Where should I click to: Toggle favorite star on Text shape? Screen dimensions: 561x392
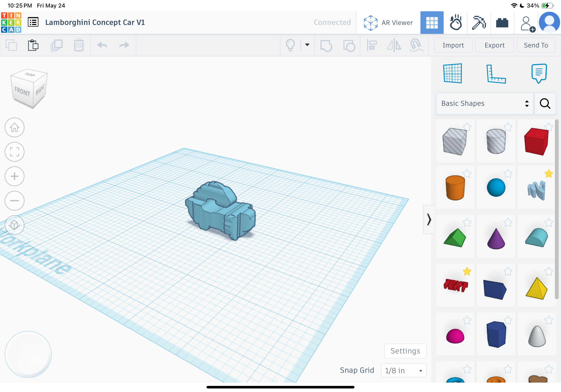(467, 271)
